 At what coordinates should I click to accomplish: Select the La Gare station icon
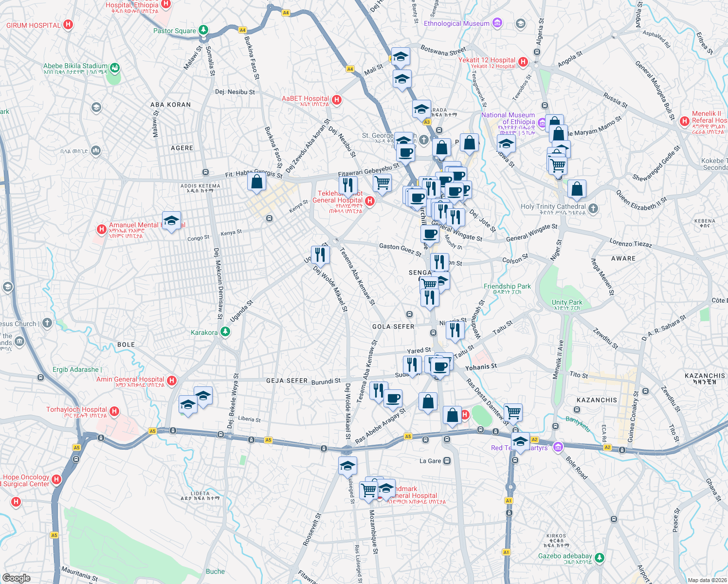coord(447,460)
